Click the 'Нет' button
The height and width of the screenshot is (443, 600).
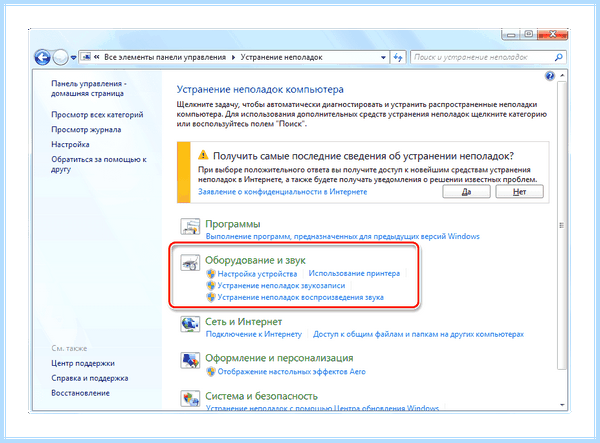coord(519,192)
